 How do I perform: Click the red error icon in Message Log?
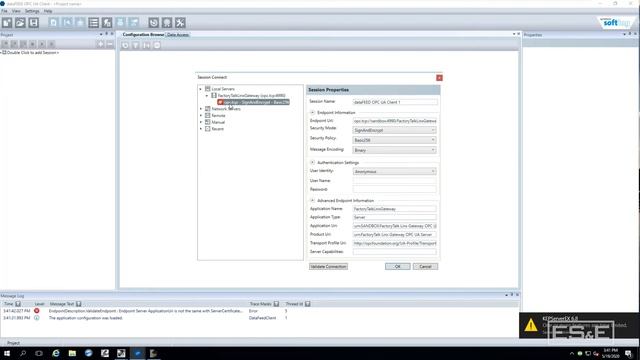point(37,311)
